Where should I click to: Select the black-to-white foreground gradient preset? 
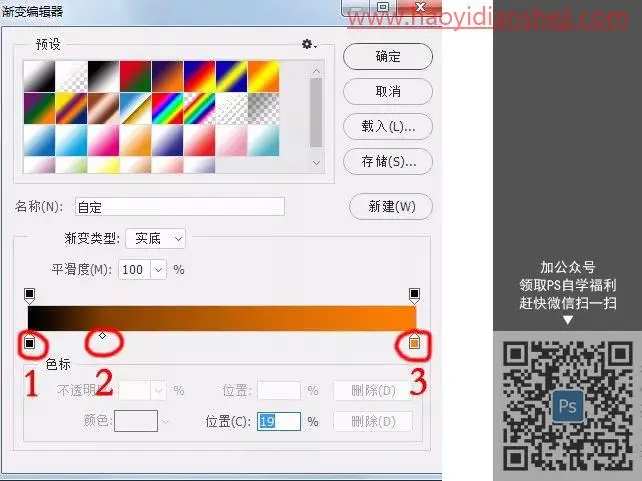pyautogui.click(x=39, y=77)
